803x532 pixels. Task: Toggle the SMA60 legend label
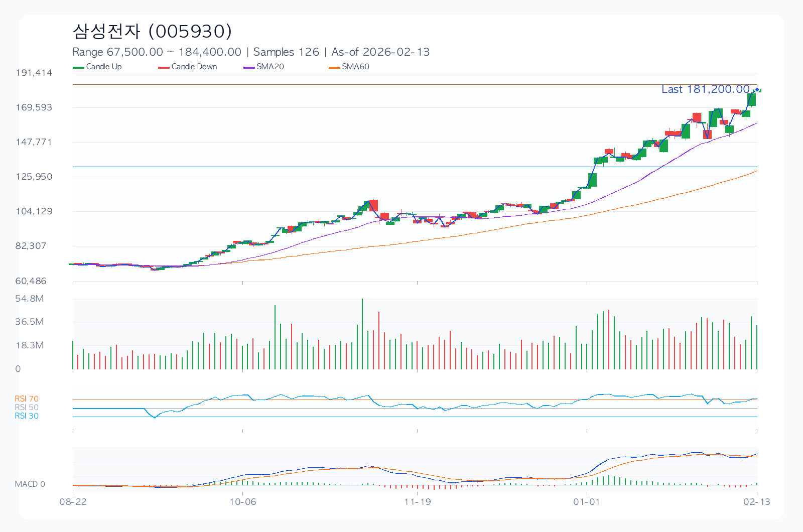(355, 67)
